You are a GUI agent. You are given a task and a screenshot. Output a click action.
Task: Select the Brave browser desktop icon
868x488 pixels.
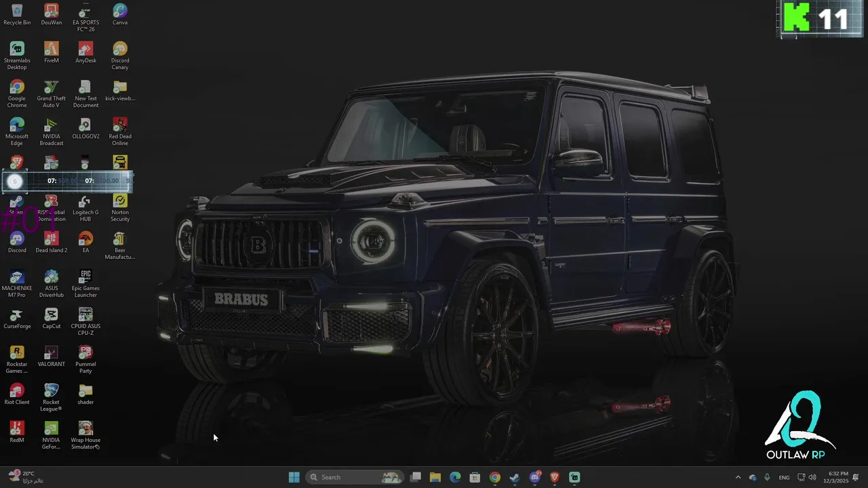pos(17,162)
